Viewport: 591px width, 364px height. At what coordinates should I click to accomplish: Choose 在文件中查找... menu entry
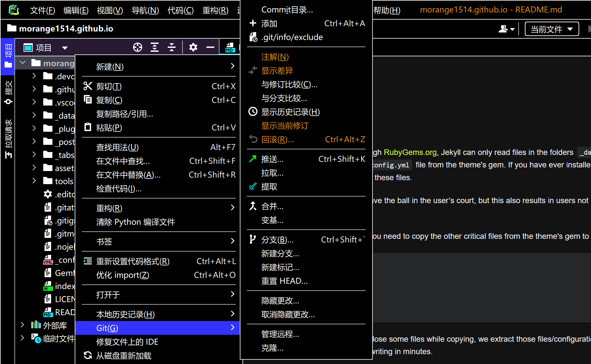click(158, 161)
